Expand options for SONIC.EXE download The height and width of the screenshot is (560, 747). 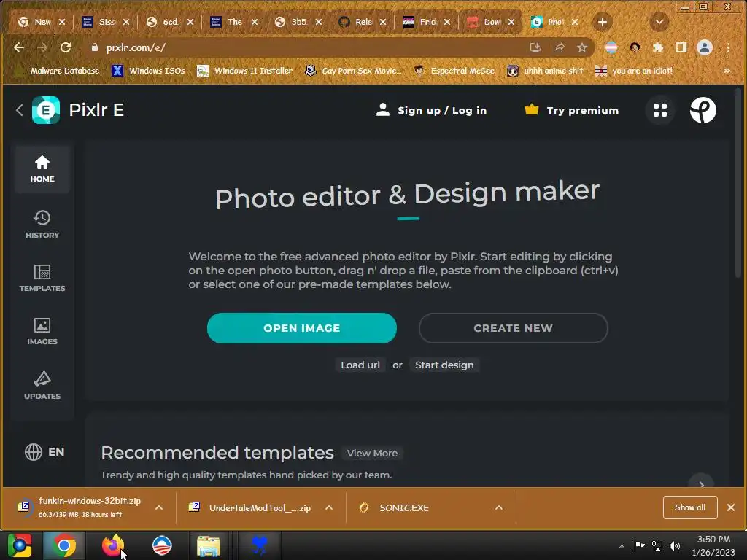pos(499,507)
